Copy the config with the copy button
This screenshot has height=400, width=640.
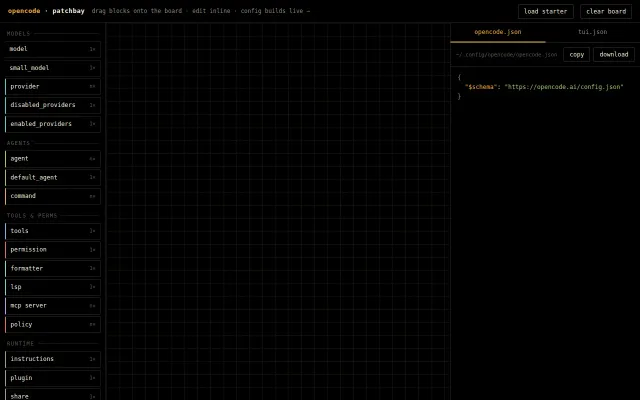coord(576,55)
